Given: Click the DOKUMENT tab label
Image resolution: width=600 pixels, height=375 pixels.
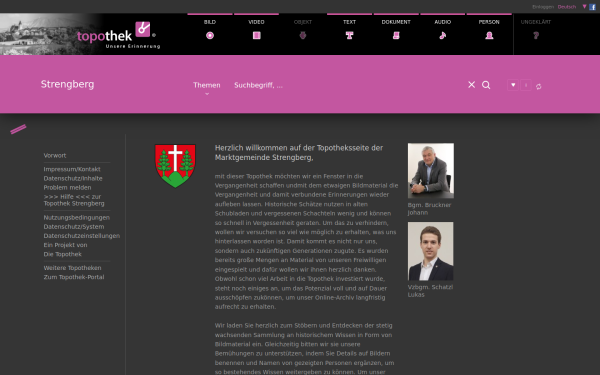Looking at the screenshot, I should 396,22.
